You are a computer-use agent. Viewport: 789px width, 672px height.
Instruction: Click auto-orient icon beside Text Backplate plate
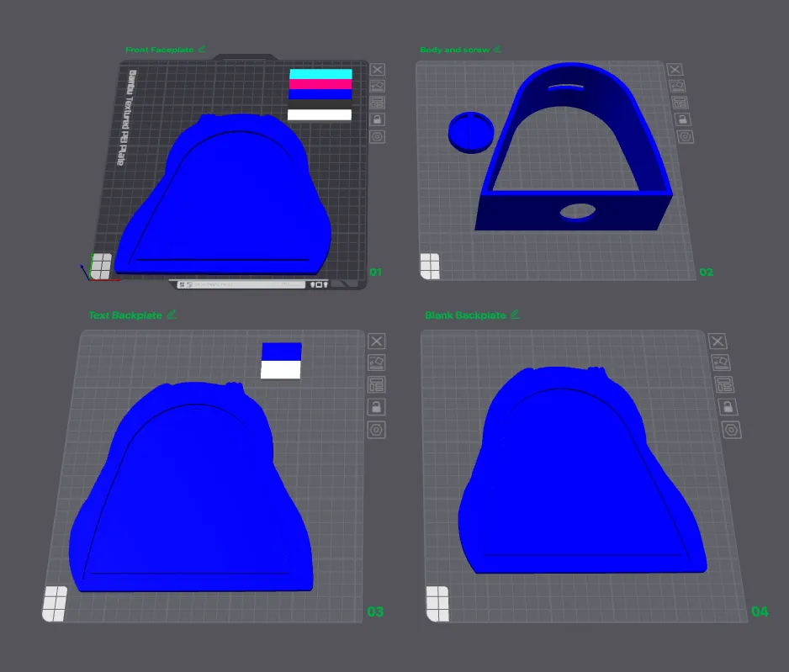376,362
